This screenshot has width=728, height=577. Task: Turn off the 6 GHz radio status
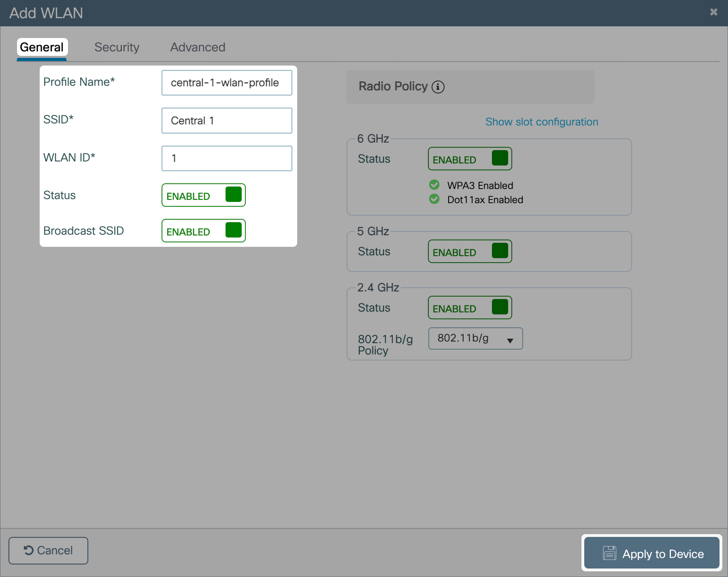pyautogui.click(x=470, y=159)
